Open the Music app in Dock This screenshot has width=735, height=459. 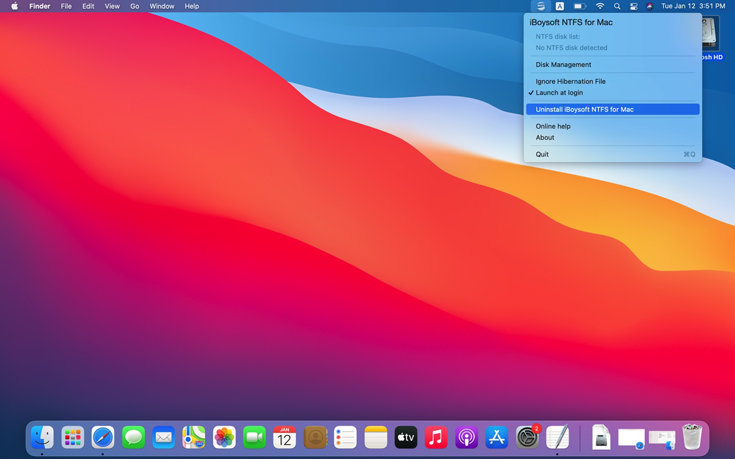point(436,437)
